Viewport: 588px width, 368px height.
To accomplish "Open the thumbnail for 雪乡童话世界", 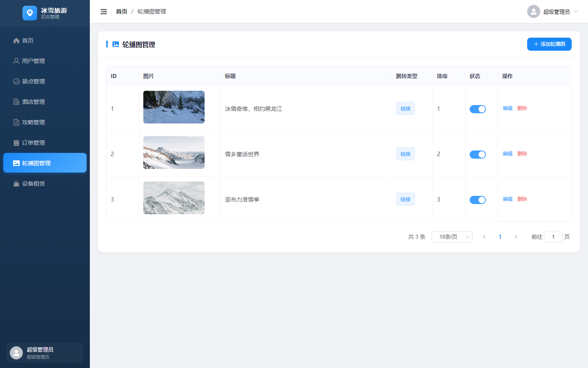I will point(174,153).
